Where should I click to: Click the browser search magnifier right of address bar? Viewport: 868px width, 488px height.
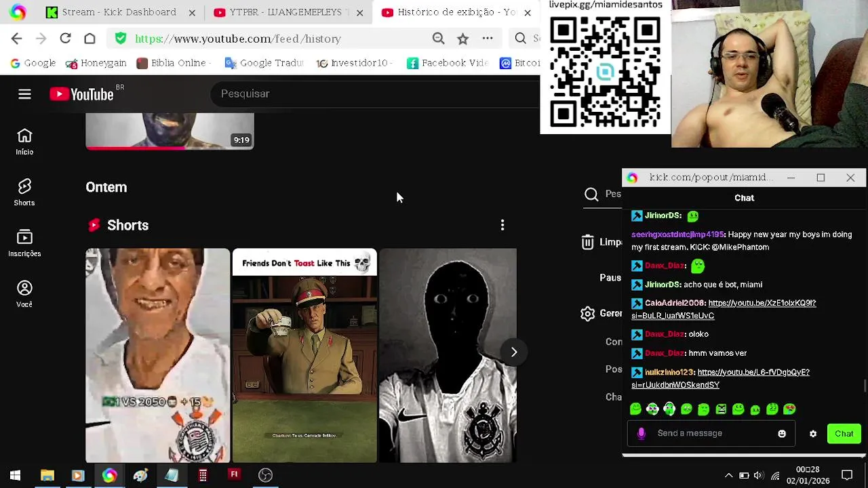pyautogui.click(x=521, y=39)
